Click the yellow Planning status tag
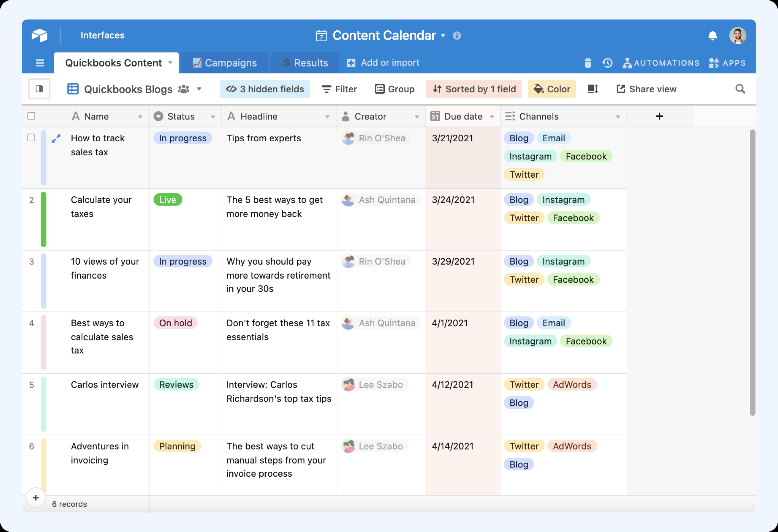This screenshot has height=532, width=778. point(177,446)
